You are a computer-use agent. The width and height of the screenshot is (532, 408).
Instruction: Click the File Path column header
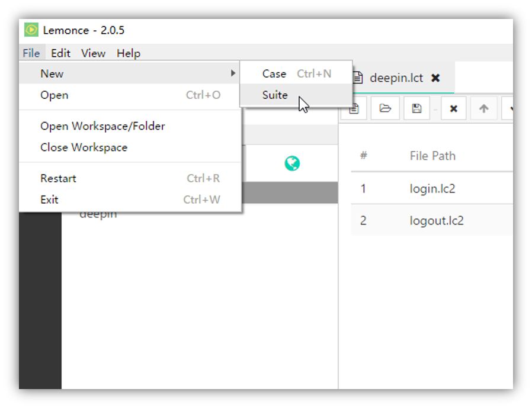click(x=432, y=156)
